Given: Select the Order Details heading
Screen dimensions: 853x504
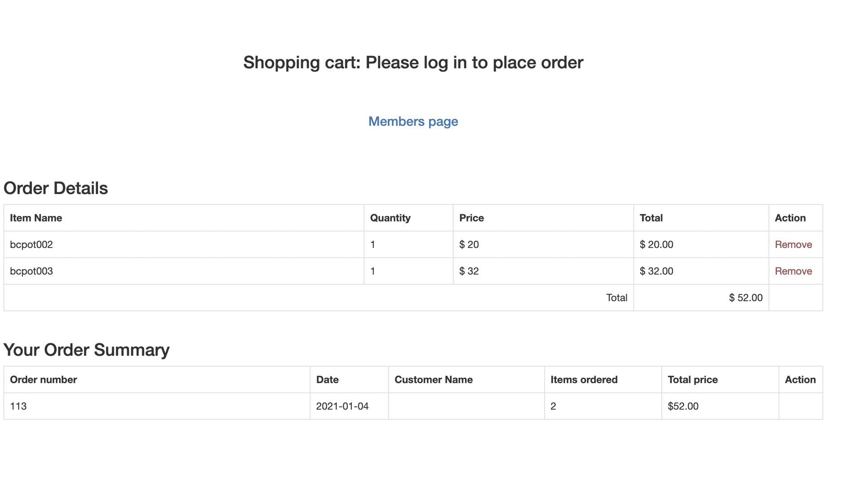Looking at the screenshot, I should pos(55,188).
